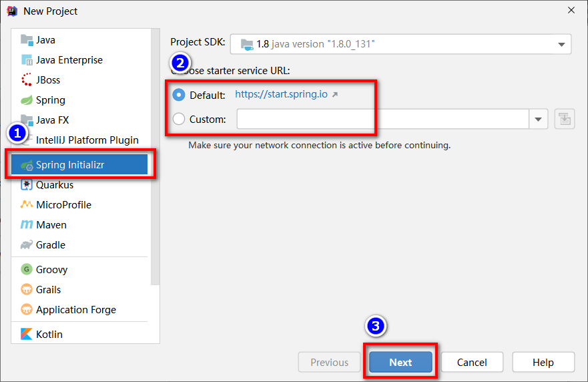
Task: Choose Java FX in the list
Action: pos(79,120)
